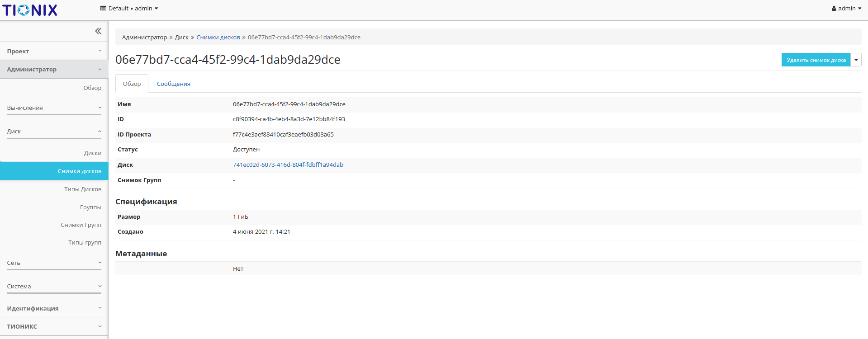Viewport: 868px width, 339px height.
Task: Open Снимки Групп in sidebar
Action: pos(81,225)
